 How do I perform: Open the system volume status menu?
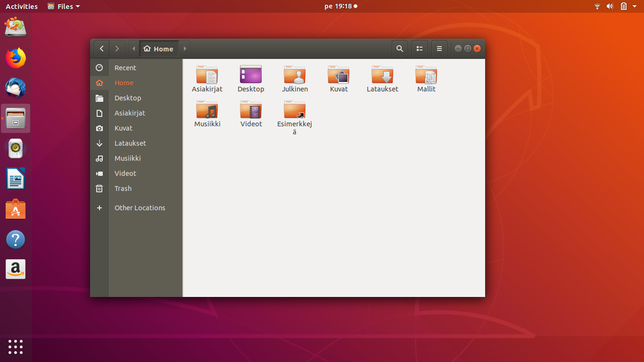pyautogui.click(x=610, y=6)
